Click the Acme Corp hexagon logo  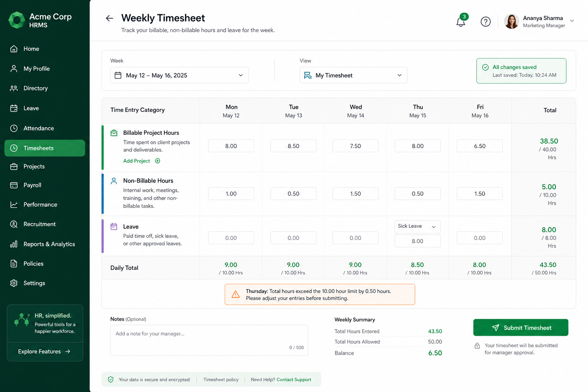17,20
